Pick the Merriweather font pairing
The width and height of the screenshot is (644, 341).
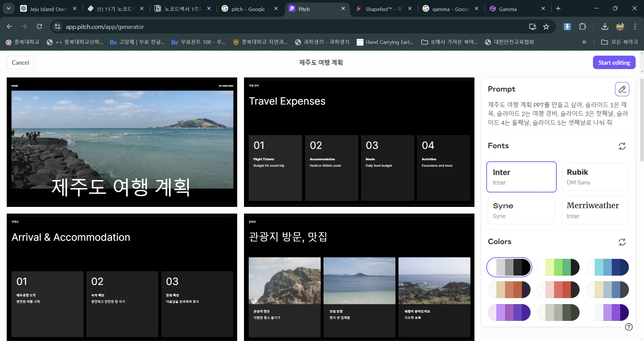[x=595, y=210]
